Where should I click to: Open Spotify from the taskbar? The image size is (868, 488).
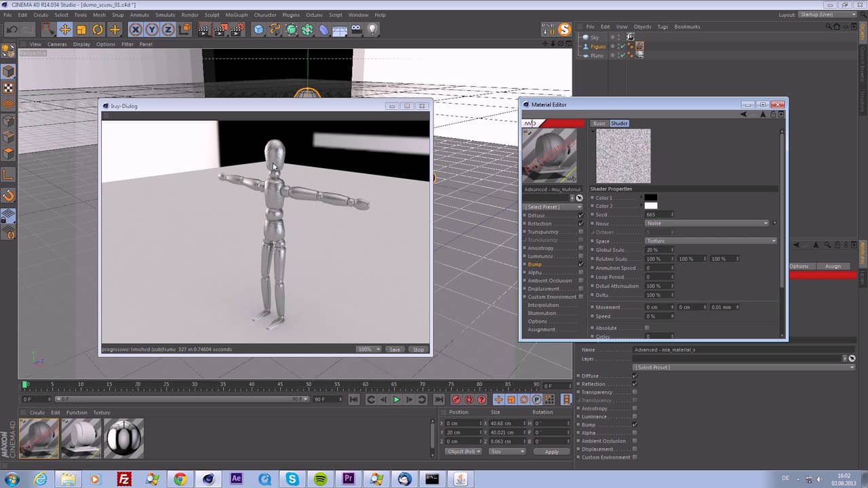pos(320,479)
